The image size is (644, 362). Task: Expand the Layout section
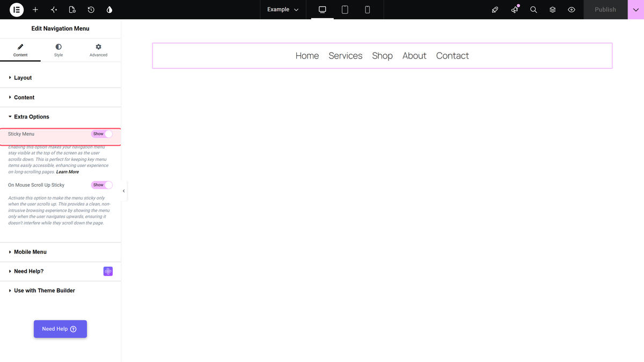pyautogui.click(x=61, y=78)
